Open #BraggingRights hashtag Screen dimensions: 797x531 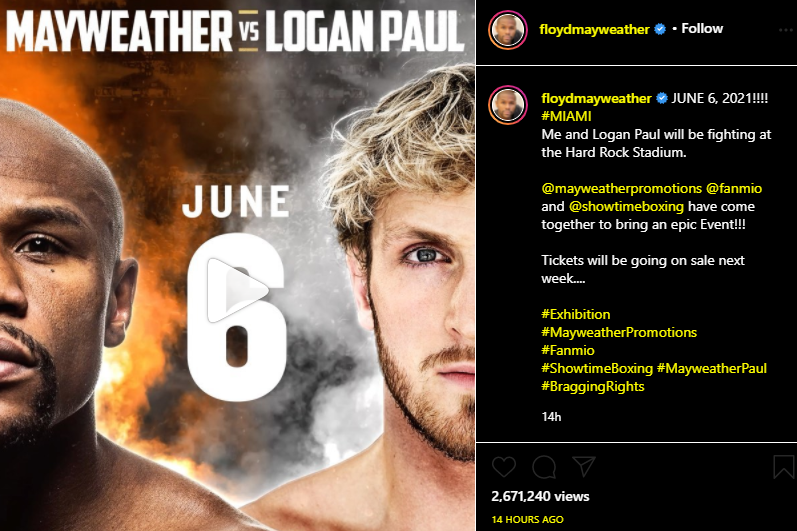point(593,386)
